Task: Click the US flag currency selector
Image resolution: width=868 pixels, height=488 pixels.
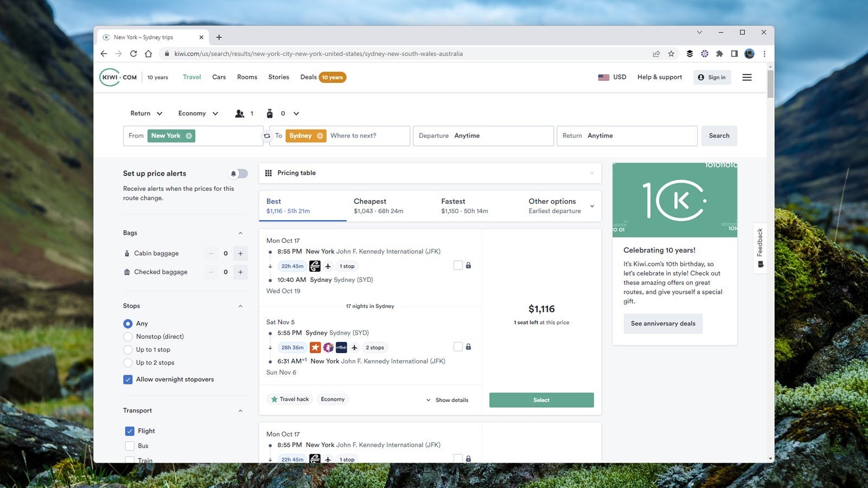Action: 612,77
